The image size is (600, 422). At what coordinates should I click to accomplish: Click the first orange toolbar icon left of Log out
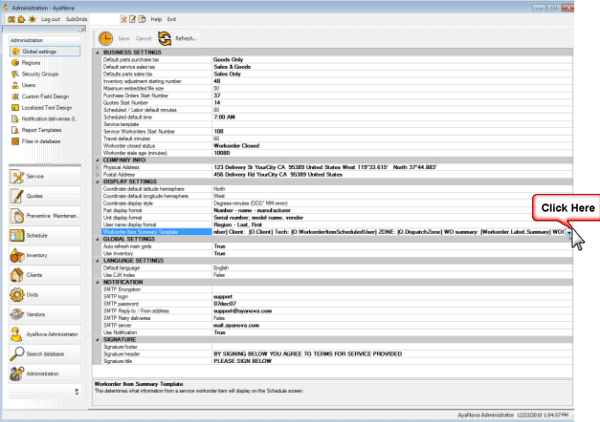tap(11, 19)
